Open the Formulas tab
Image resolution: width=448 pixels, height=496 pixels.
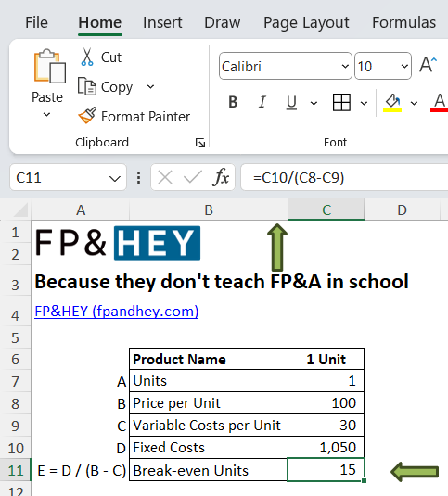(x=403, y=23)
